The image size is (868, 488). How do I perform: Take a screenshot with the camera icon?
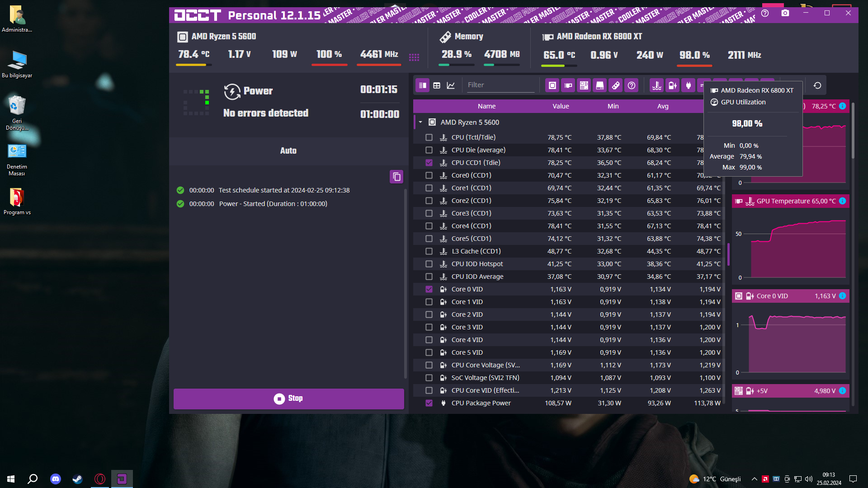coord(785,13)
